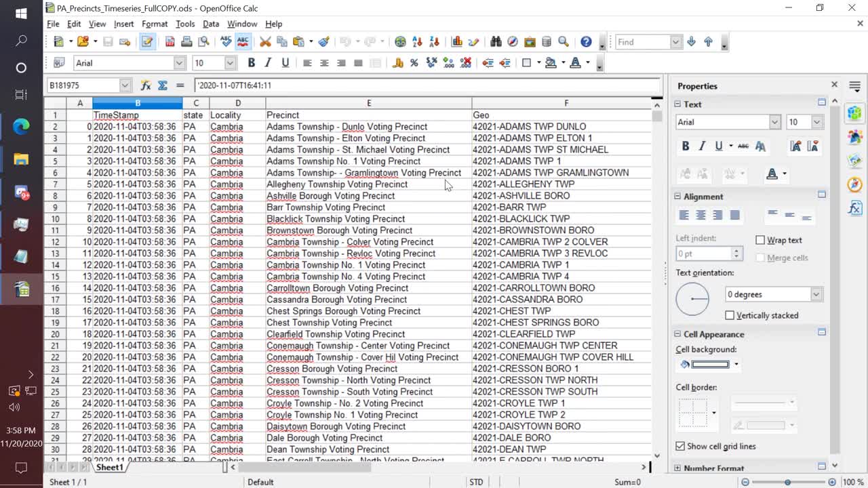868x488 pixels.
Task: Click the Format Paintbrush icon
Action: pyautogui.click(x=324, y=42)
